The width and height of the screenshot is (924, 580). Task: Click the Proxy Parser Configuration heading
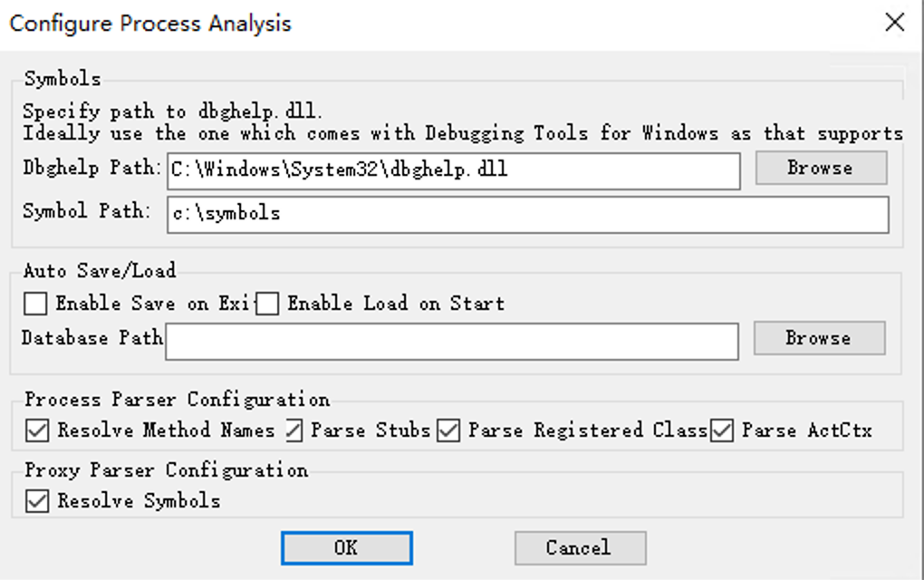(x=166, y=470)
